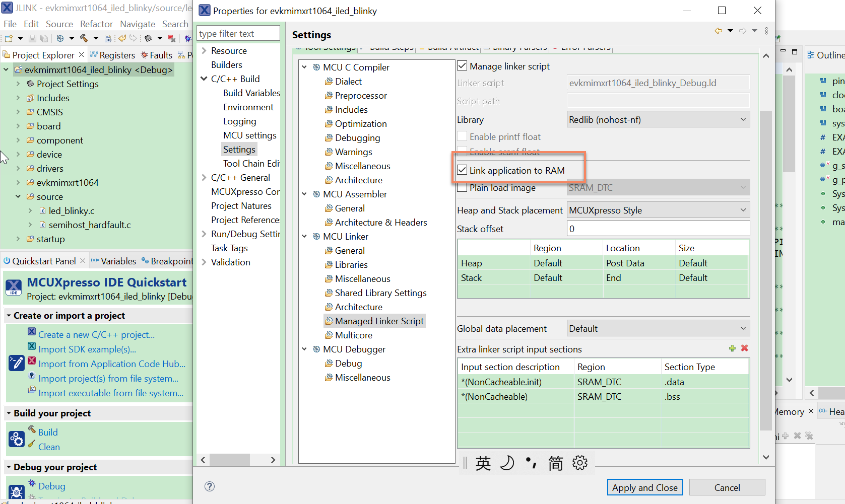This screenshot has height=504, width=845.
Task: Switch to the Registers tab
Action: click(x=112, y=55)
